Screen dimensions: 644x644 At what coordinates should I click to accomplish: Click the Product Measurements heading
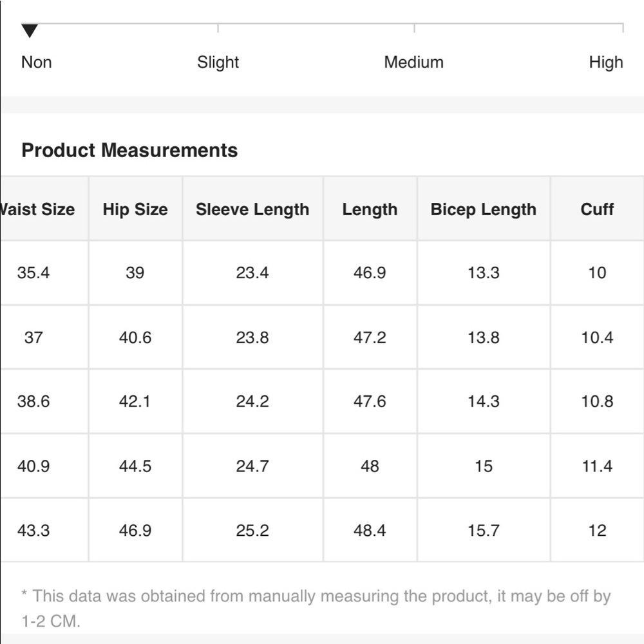[x=129, y=150]
